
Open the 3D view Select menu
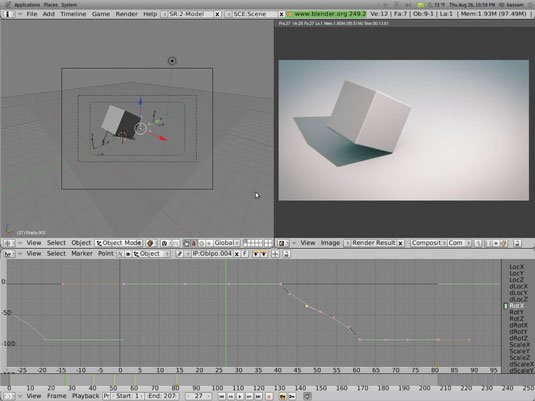tap(56, 243)
